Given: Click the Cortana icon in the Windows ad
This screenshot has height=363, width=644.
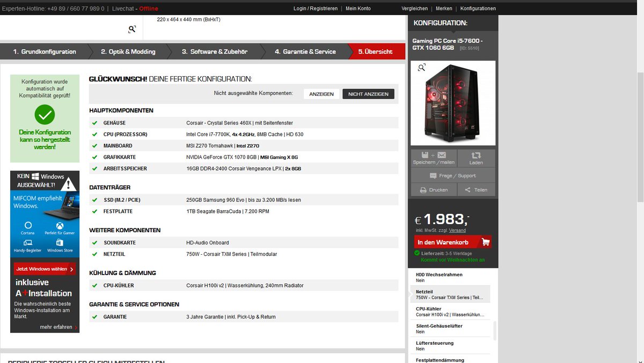Looking at the screenshot, I should 28,225.
